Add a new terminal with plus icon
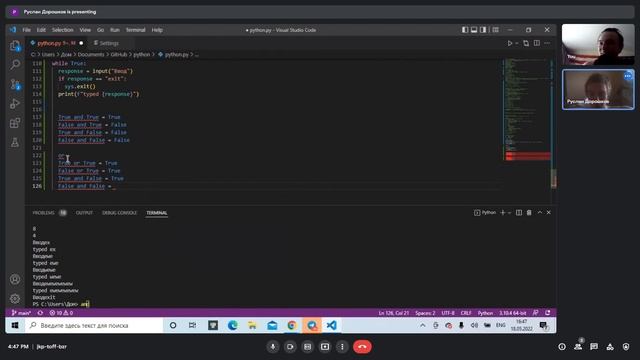This screenshot has width=640, height=360. point(503,213)
